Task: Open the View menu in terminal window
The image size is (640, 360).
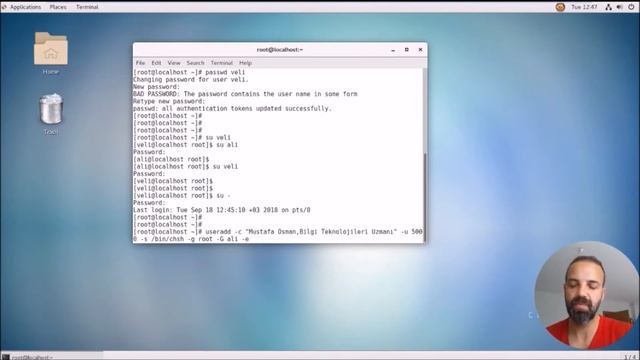Action: pyautogui.click(x=174, y=63)
